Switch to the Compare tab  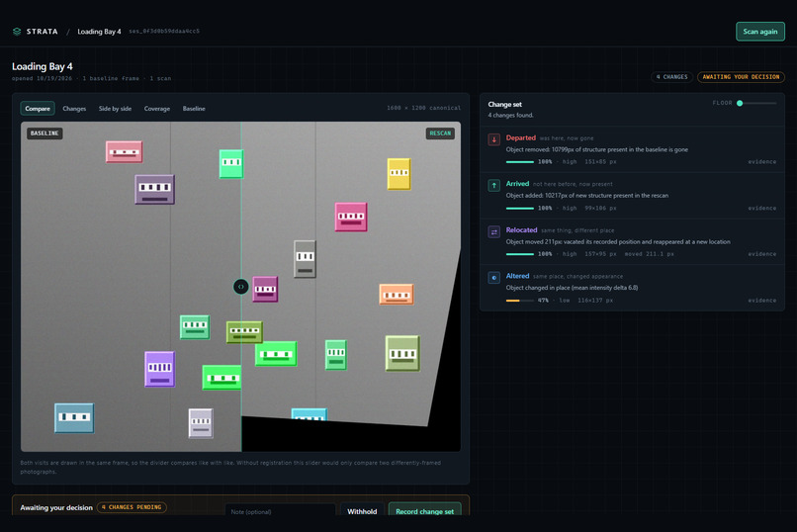click(x=38, y=108)
